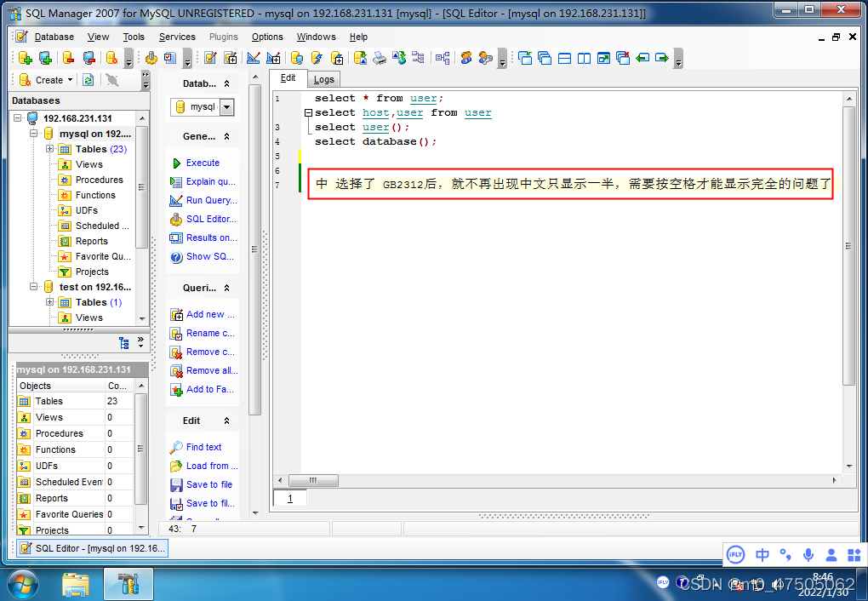This screenshot has width=868, height=601.
Task: Open the Services menu
Action: point(177,37)
